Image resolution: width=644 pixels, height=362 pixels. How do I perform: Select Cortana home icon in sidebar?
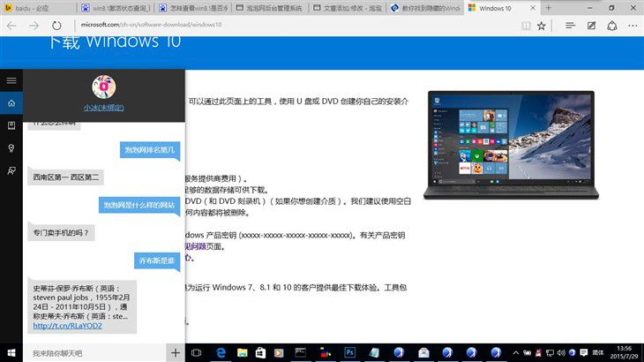[11, 103]
